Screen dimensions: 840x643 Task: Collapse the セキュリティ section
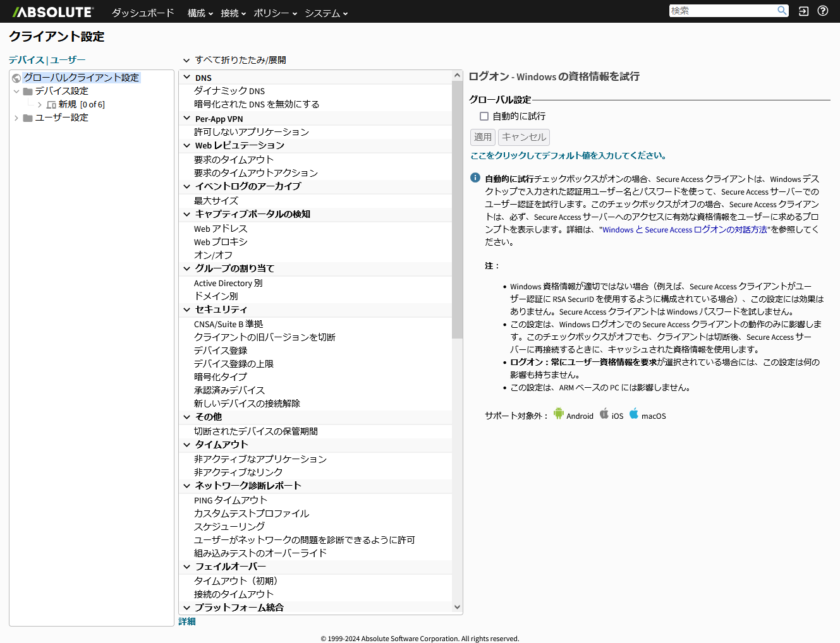[186, 309]
